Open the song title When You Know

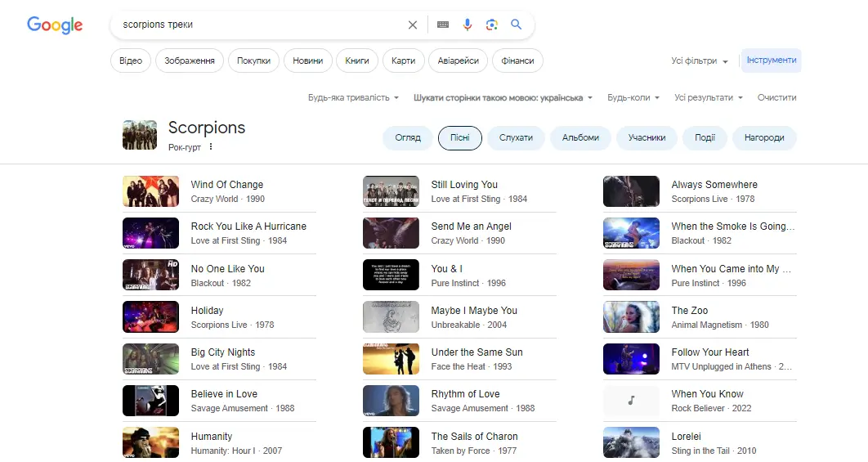click(708, 394)
